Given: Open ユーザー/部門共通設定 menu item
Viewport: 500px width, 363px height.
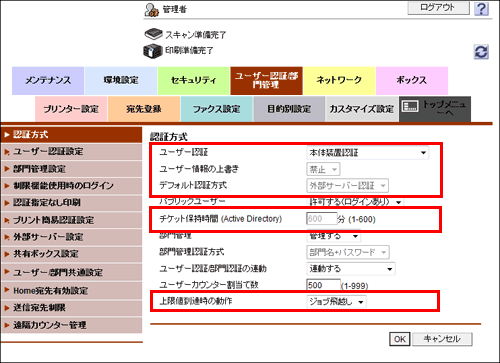Looking at the screenshot, I should pyautogui.click(x=71, y=272).
